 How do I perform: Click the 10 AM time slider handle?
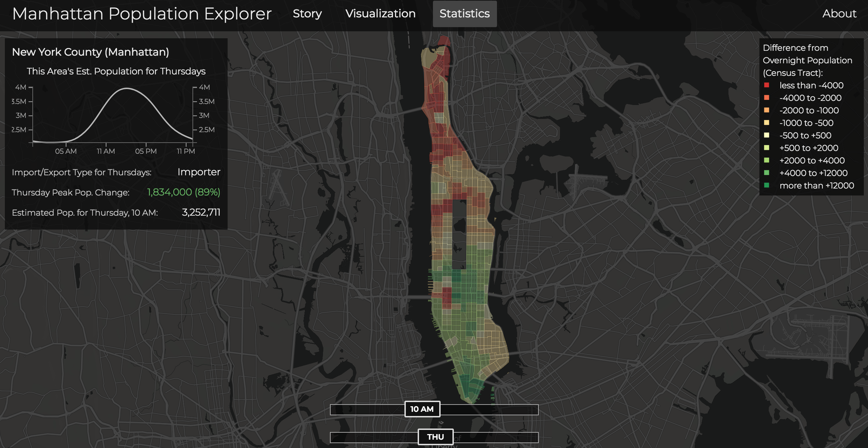[x=422, y=409]
